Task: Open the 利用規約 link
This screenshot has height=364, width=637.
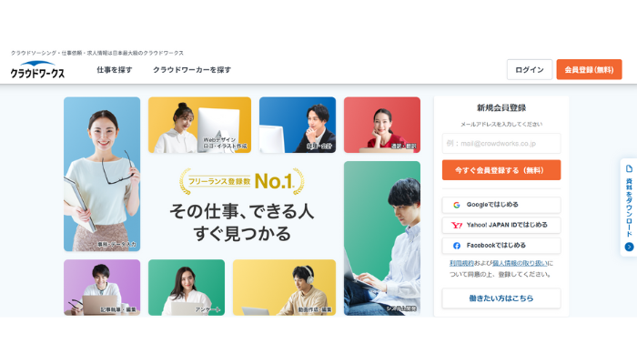Action: (x=461, y=263)
